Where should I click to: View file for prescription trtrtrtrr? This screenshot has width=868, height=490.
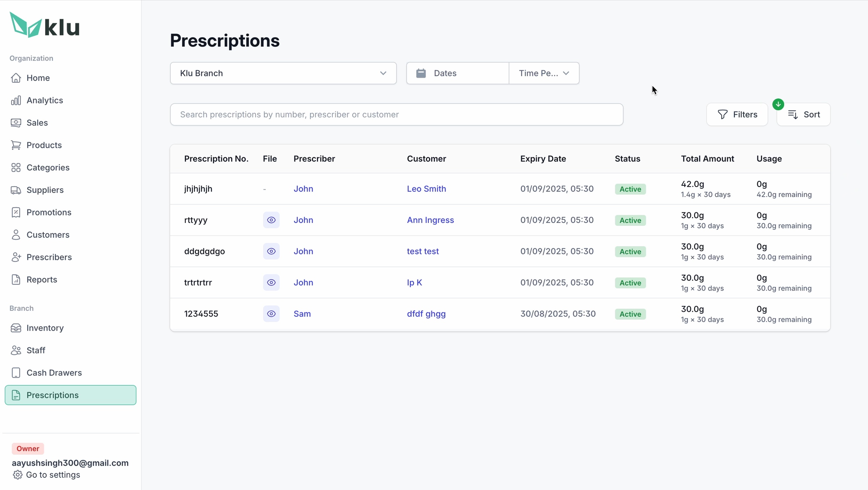[271, 283]
